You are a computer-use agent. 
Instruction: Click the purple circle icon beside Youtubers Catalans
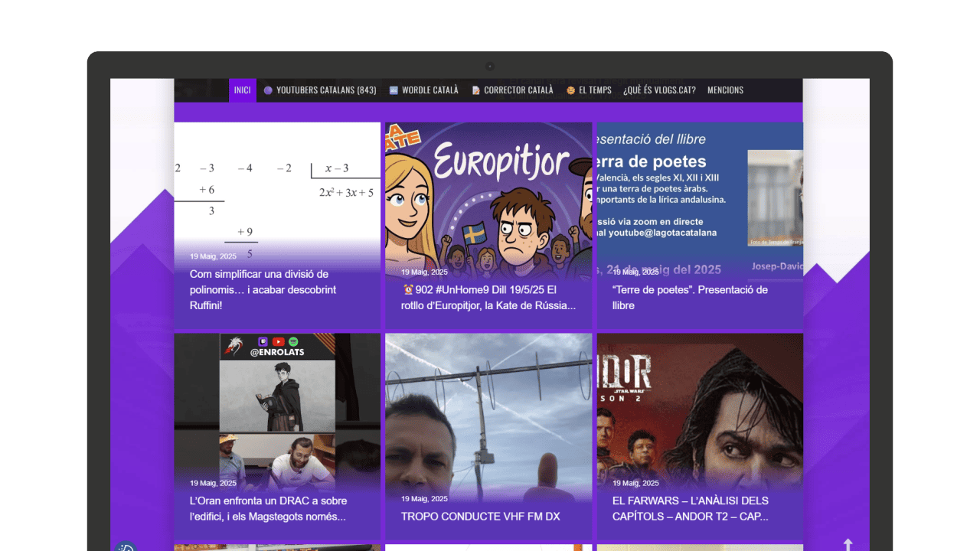[268, 90]
